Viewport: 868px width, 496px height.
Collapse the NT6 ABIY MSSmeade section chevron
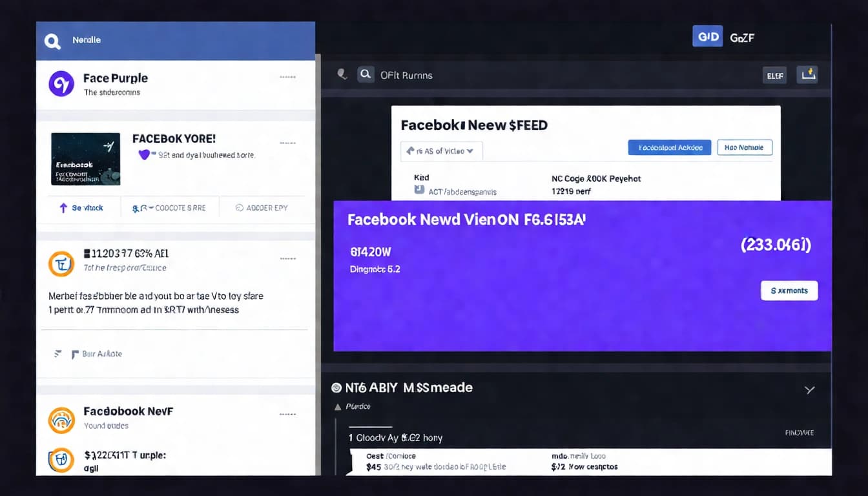(x=810, y=389)
